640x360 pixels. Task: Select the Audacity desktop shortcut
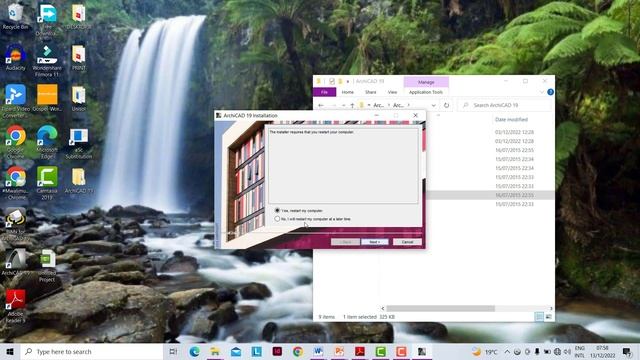(16, 58)
